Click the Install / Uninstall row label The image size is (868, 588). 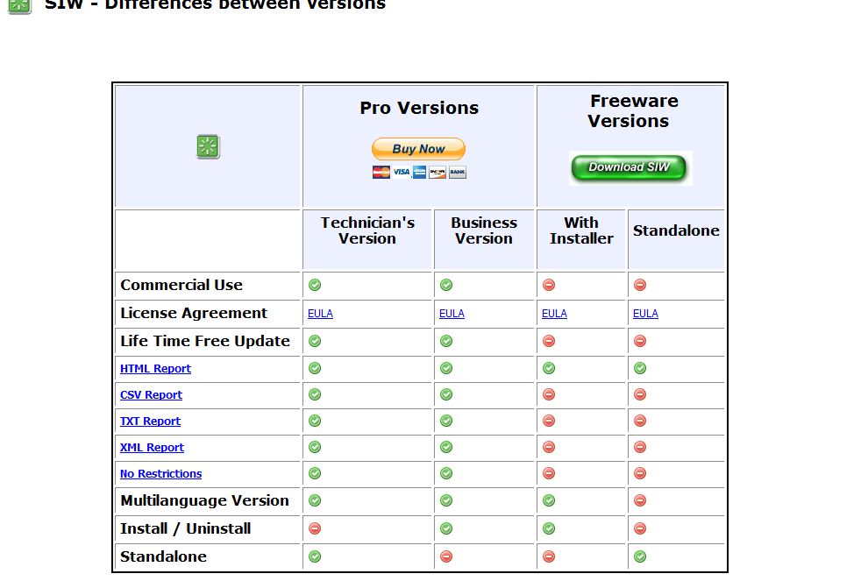(x=186, y=528)
